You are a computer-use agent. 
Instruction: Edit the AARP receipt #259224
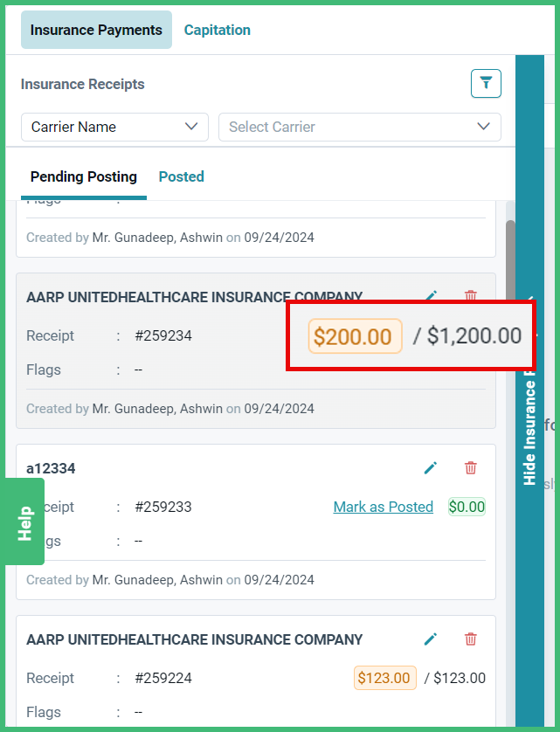(430, 639)
